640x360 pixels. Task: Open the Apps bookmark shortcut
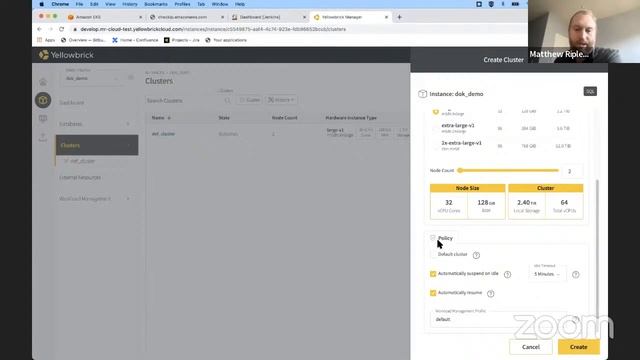tap(46, 40)
